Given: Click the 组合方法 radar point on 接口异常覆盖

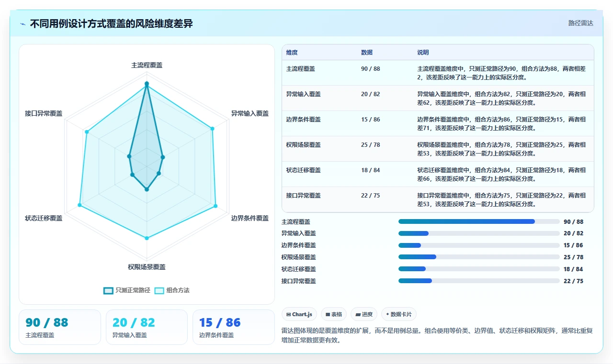Looking at the screenshot, I should (87, 132).
